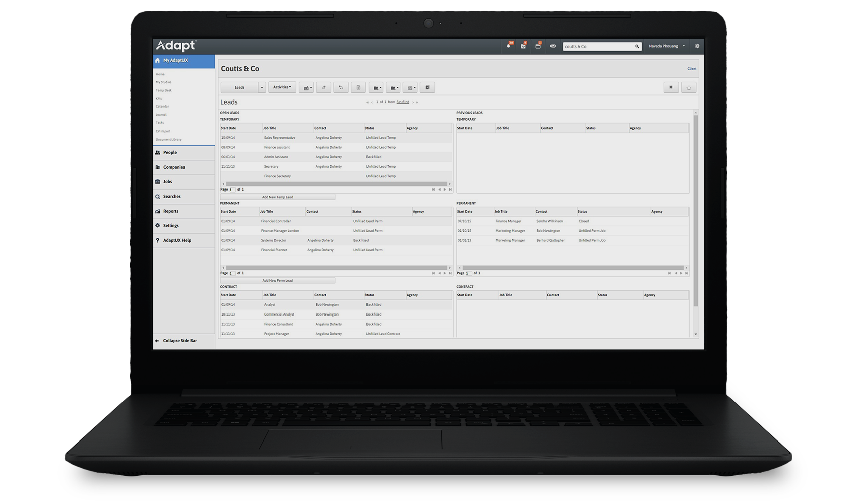Open the notifications bell icon
Viewport: 857px width, 504px height.
509,46
